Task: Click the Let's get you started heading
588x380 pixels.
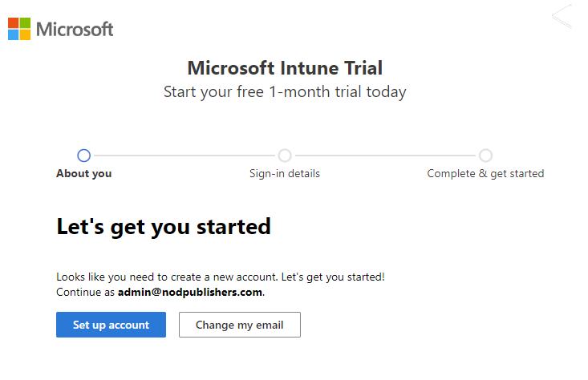Action: tap(164, 226)
